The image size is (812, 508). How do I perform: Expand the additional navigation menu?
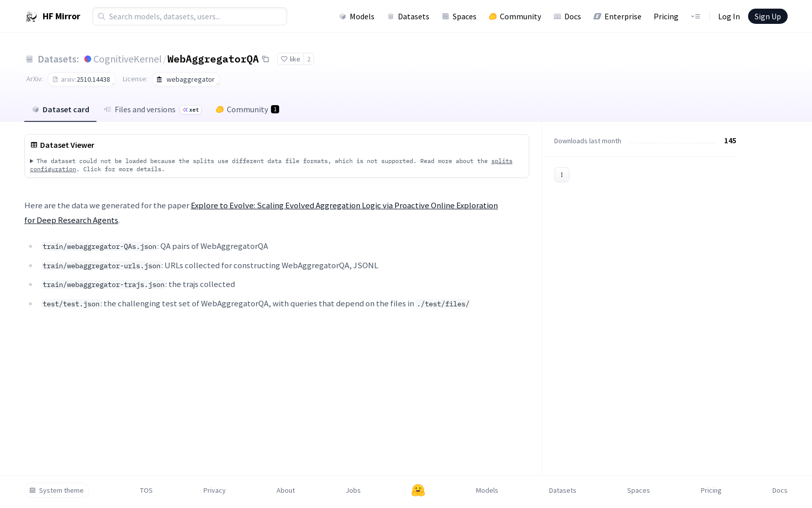coord(695,16)
